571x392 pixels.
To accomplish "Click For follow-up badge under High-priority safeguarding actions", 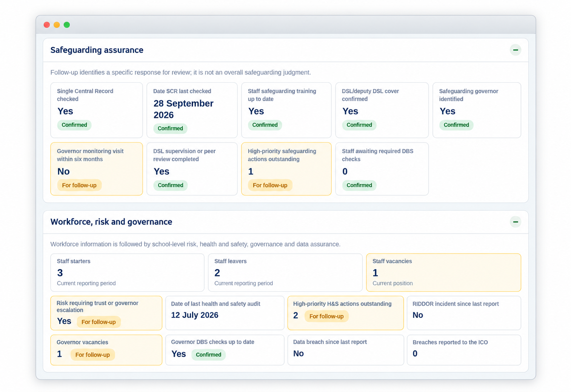I will [270, 185].
